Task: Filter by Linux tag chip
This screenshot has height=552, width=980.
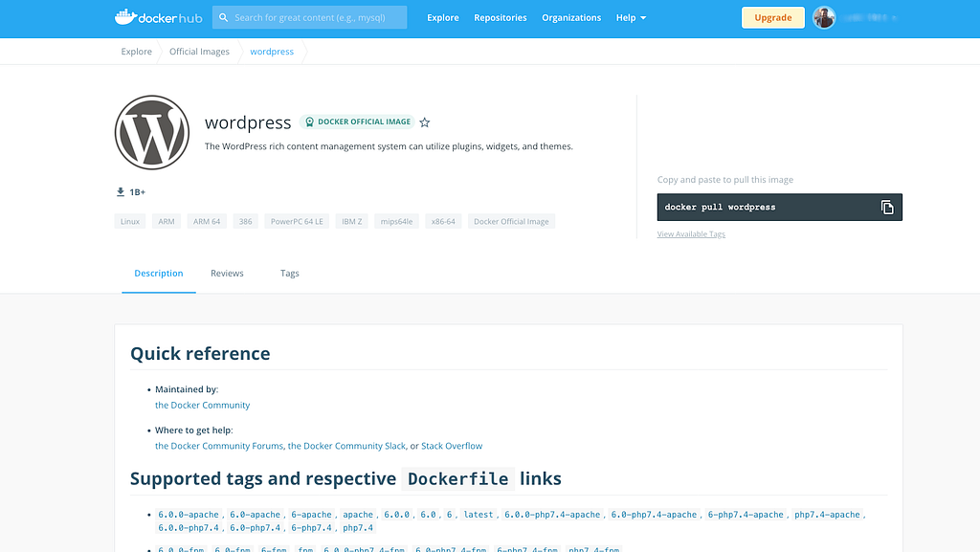Action: pos(130,221)
